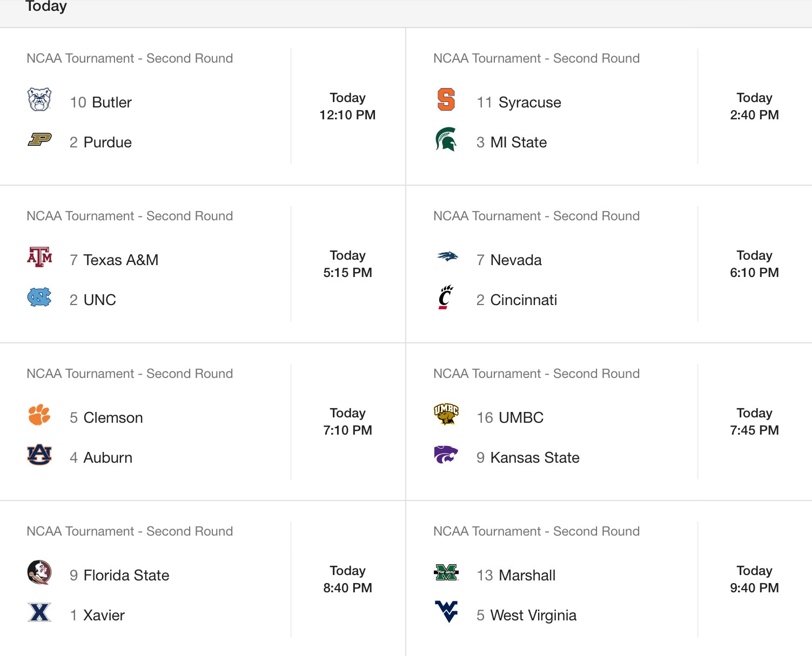812x656 pixels.
Task: Open game scheduled Today 7:45 PM
Action: 755,422
